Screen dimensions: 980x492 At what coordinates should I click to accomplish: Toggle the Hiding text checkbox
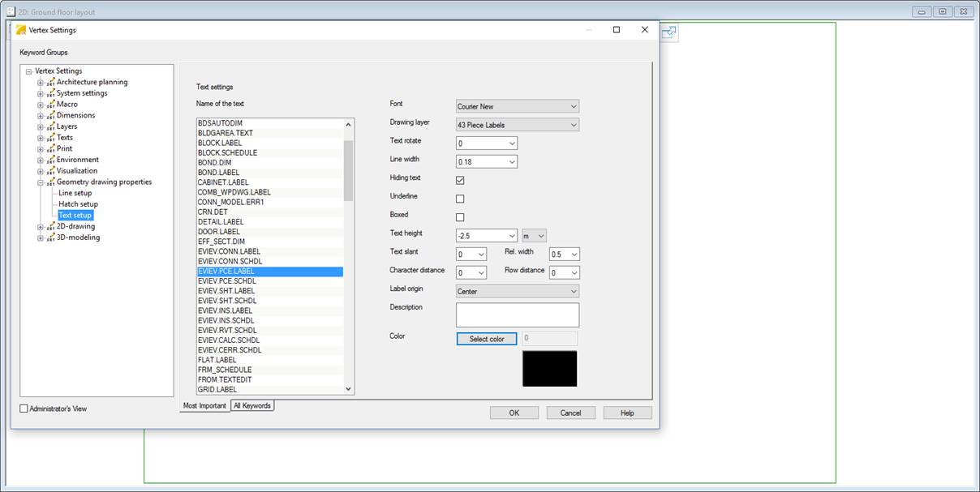(460, 180)
